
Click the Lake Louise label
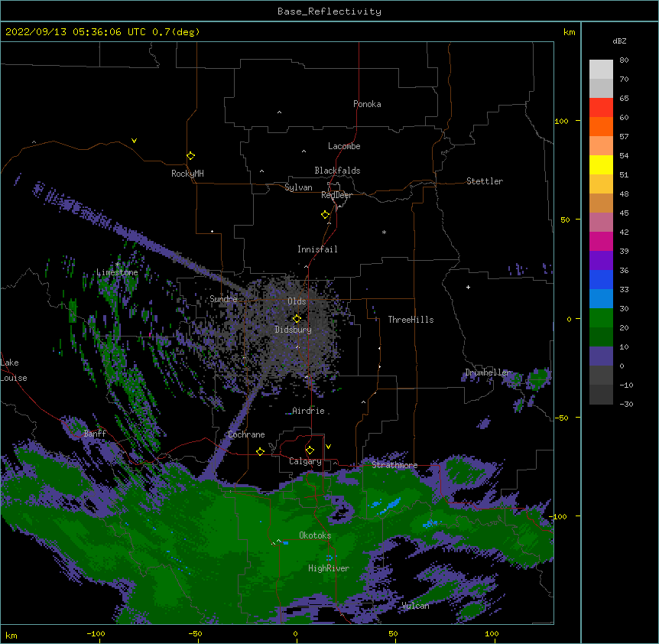13,370
